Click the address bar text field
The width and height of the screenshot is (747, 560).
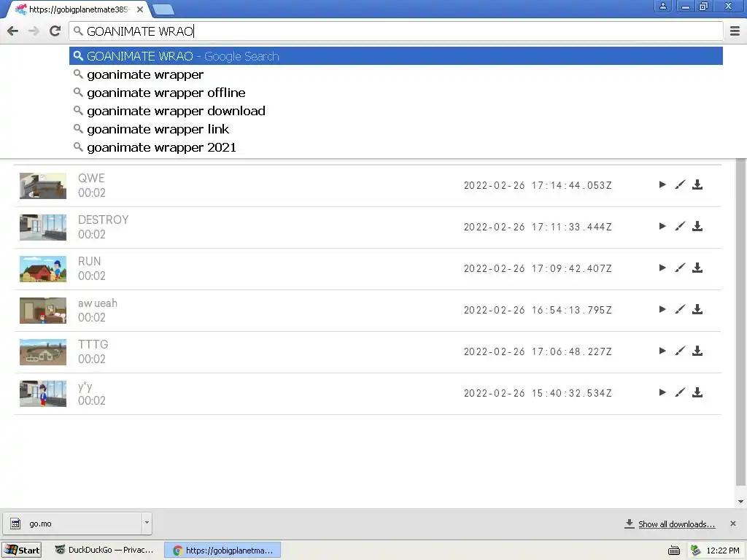[396, 31]
